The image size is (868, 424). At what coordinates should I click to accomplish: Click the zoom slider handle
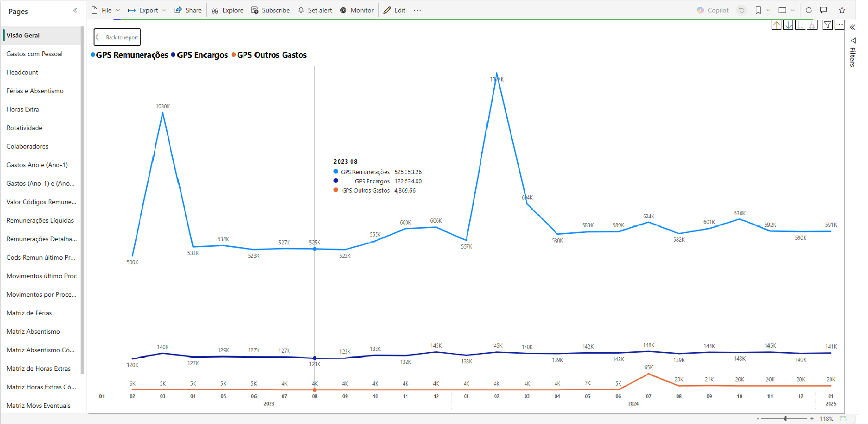point(786,419)
